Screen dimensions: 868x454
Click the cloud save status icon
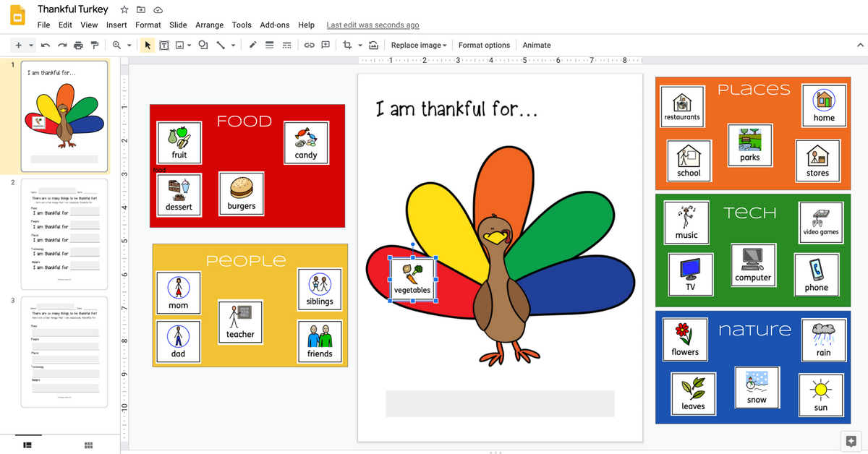point(158,9)
